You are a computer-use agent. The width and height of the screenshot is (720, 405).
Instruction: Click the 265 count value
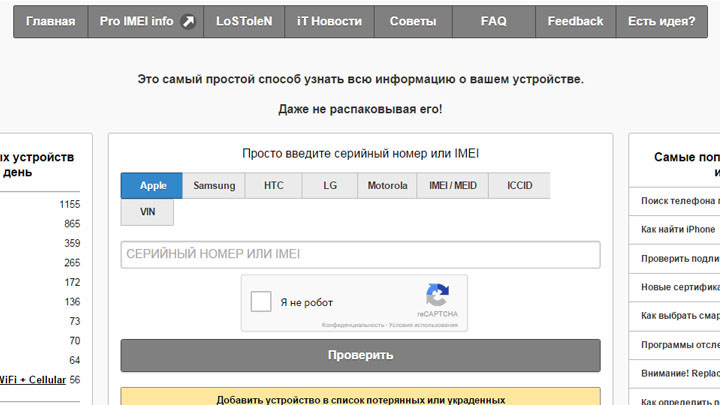click(72, 263)
